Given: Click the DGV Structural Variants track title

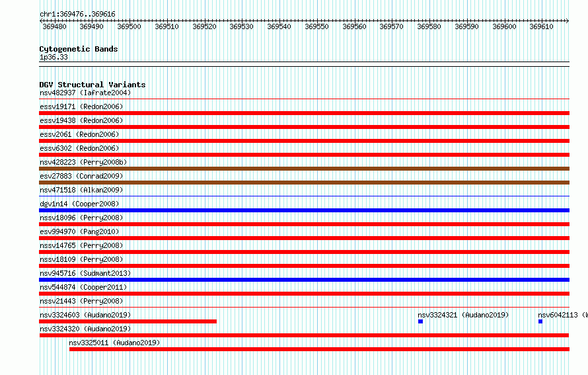Looking at the screenshot, I should [x=92, y=85].
